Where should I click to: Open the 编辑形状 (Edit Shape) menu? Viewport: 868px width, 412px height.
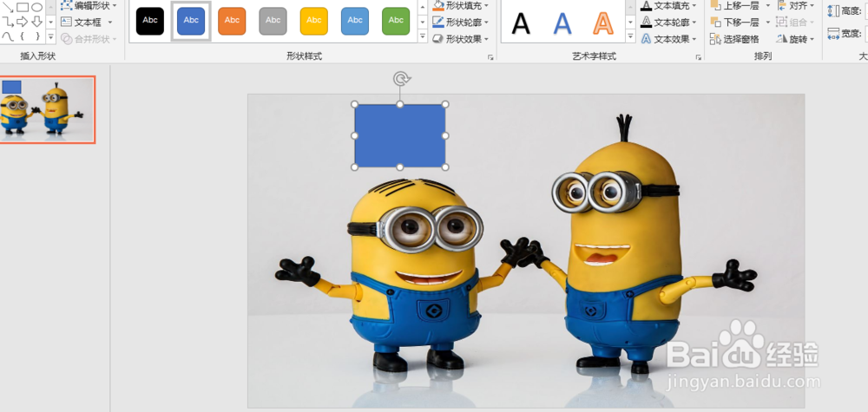pos(89,5)
